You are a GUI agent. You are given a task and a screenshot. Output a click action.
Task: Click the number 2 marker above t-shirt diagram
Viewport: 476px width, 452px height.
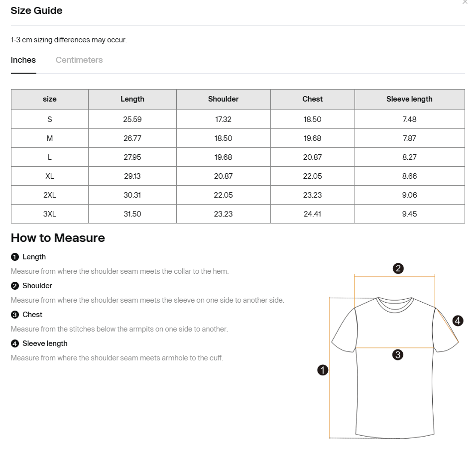398,268
